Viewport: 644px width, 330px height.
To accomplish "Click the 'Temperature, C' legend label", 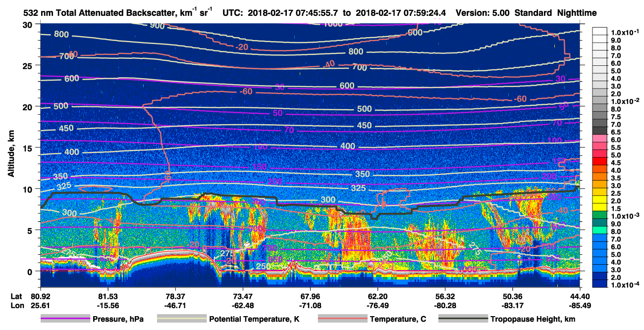I will (398, 319).
